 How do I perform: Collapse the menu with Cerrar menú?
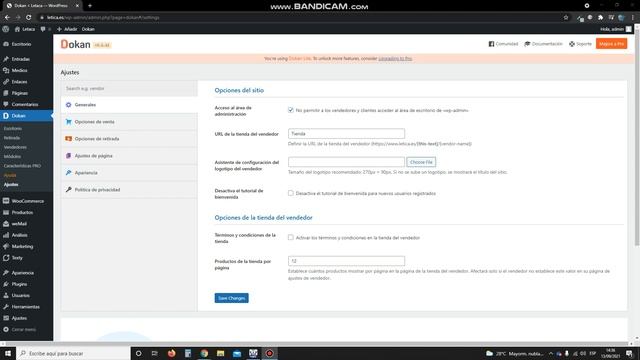tap(20, 329)
